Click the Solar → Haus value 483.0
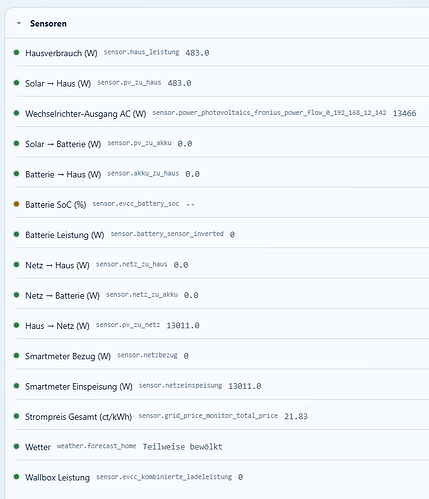Image resolution: width=429 pixels, height=499 pixels. 179,83
